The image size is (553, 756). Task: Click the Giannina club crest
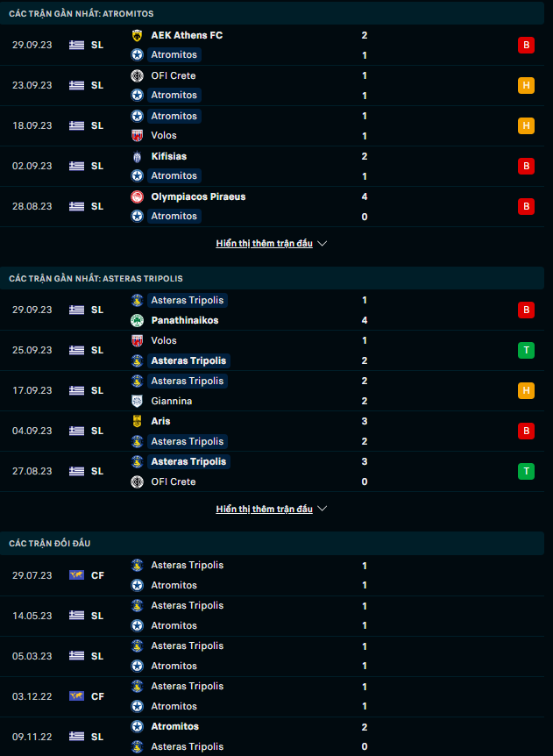pos(137,401)
